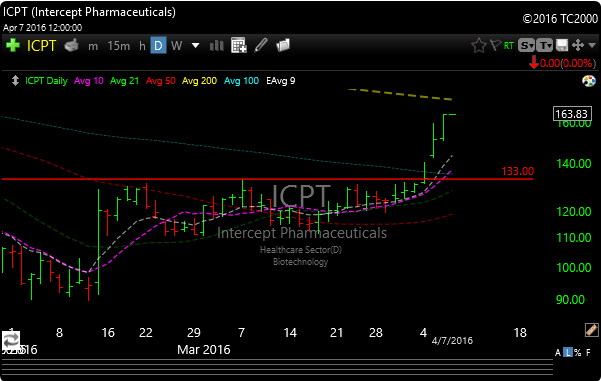Switch to the 15m timeframe

click(x=118, y=46)
